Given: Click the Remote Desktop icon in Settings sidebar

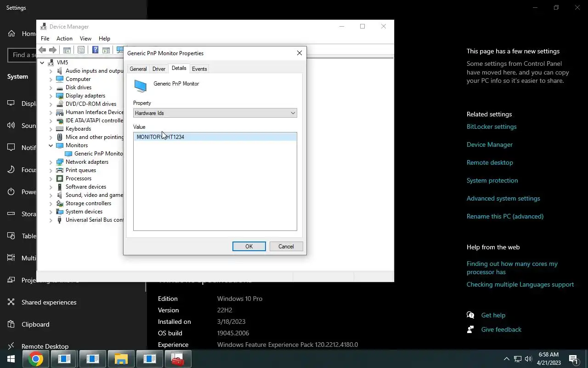Looking at the screenshot, I should tap(11, 346).
